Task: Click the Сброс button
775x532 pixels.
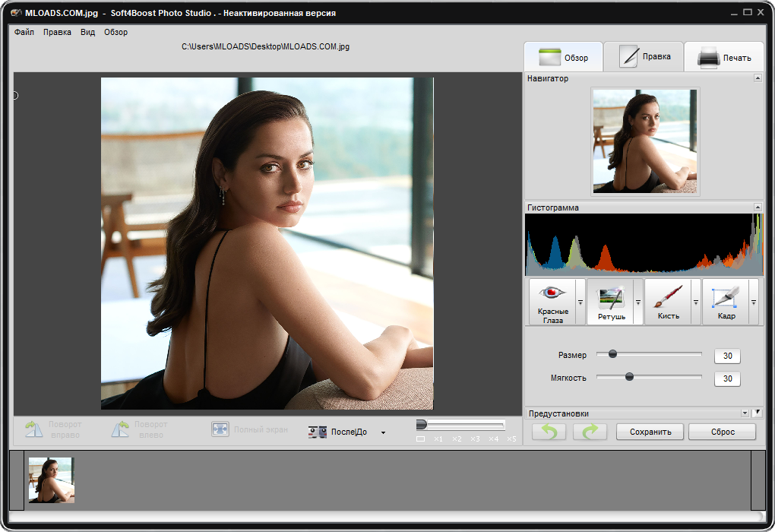Action: (722, 432)
